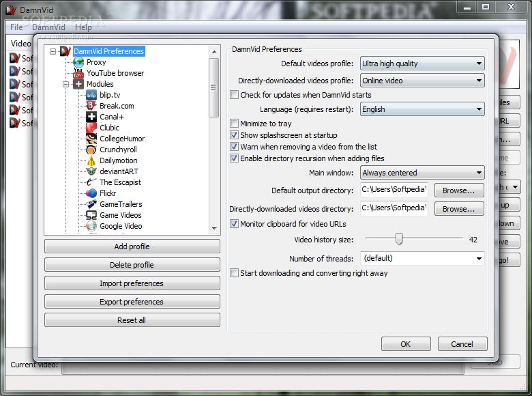The image size is (532, 396).
Task: Click the YouTube browser icon
Action: click(78, 73)
